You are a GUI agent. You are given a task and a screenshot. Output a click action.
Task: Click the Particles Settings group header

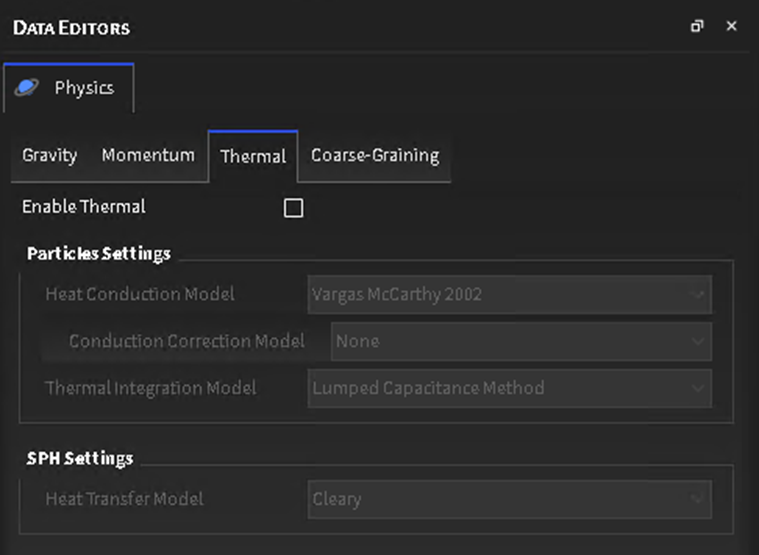click(99, 253)
